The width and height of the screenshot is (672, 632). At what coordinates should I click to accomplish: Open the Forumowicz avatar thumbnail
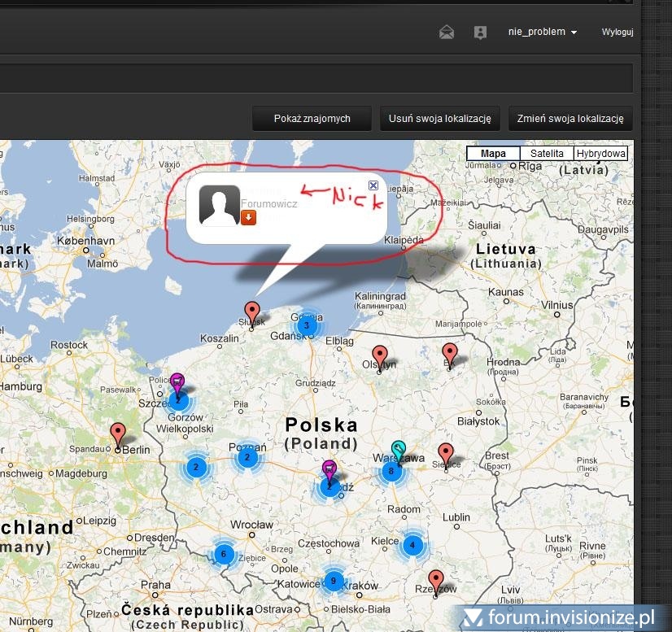[x=220, y=205]
